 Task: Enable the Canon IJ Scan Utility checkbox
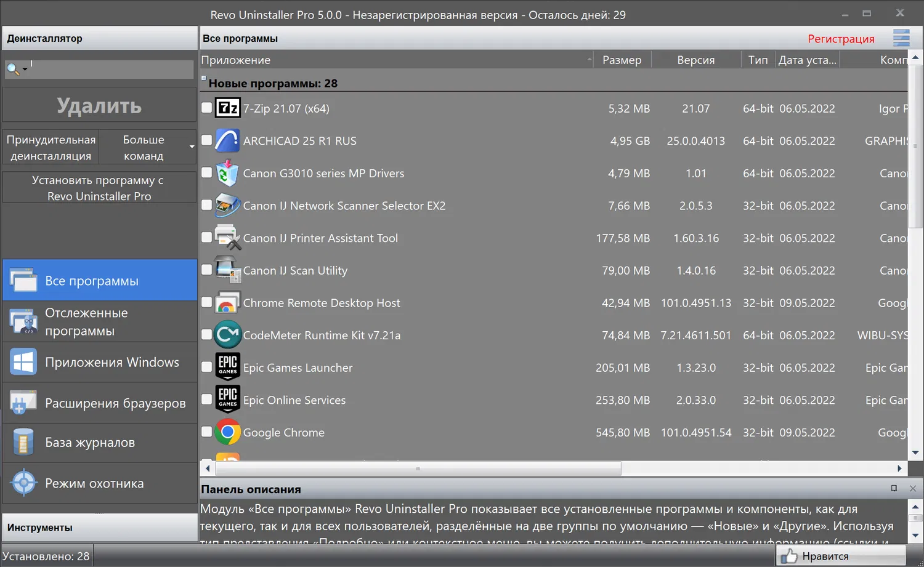207,270
